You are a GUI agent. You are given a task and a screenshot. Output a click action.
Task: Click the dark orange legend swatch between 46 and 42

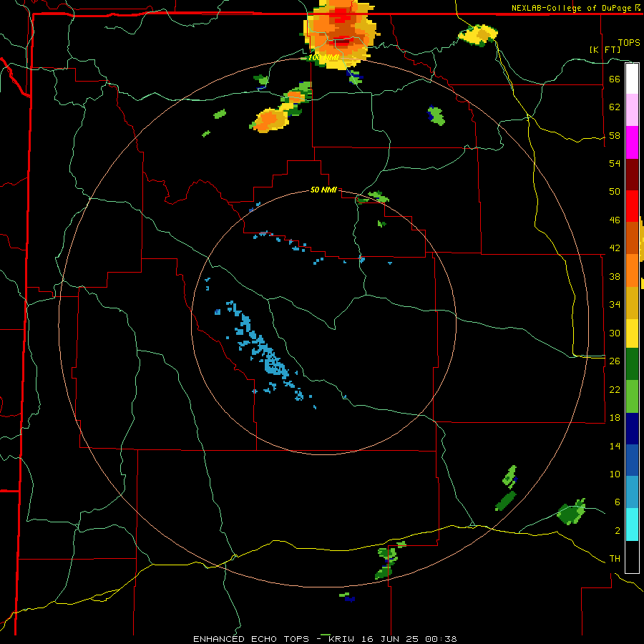click(632, 238)
